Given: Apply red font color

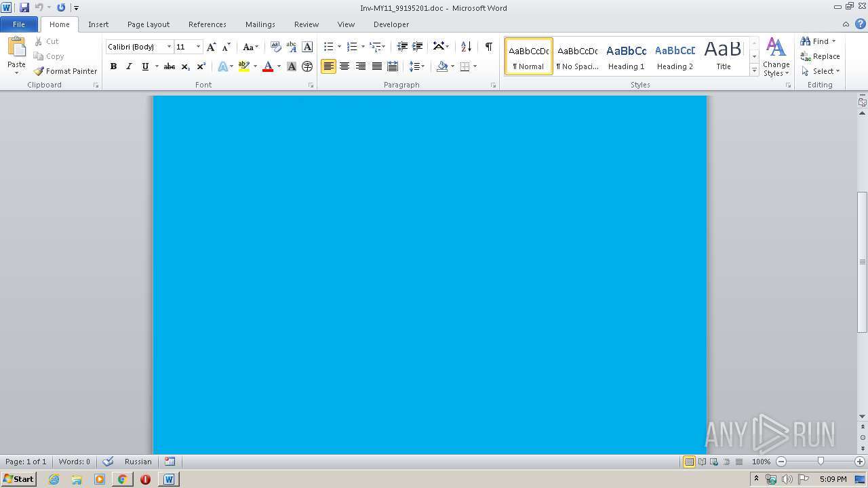Looking at the screenshot, I should pos(268,66).
